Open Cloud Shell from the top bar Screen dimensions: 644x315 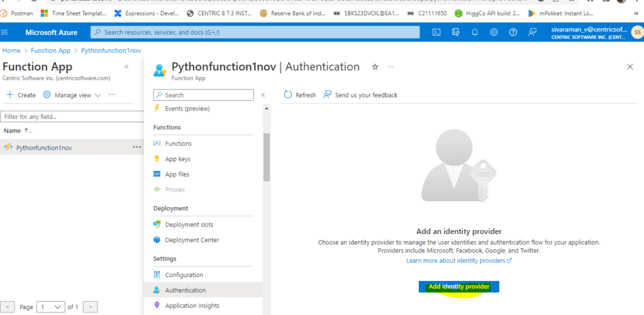click(436, 33)
